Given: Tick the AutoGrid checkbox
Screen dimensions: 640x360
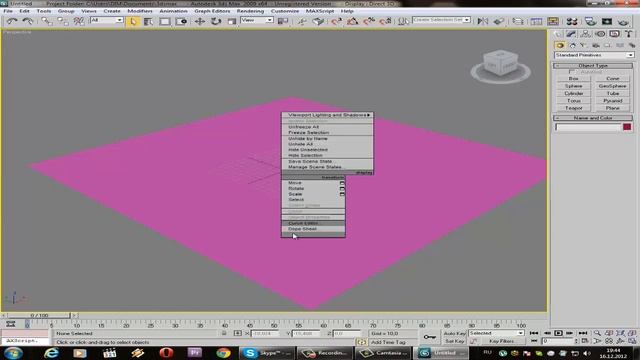Looking at the screenshot, I should click(572, 72).
